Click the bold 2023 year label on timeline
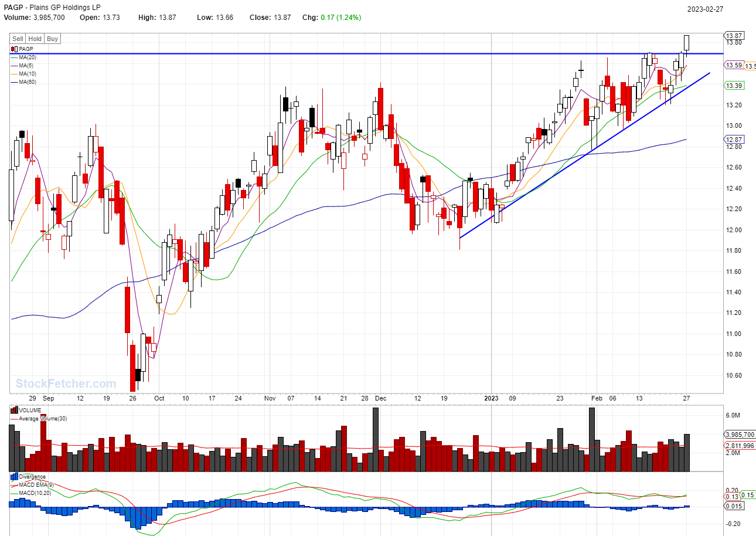The image size is (756, 536). 491,398
